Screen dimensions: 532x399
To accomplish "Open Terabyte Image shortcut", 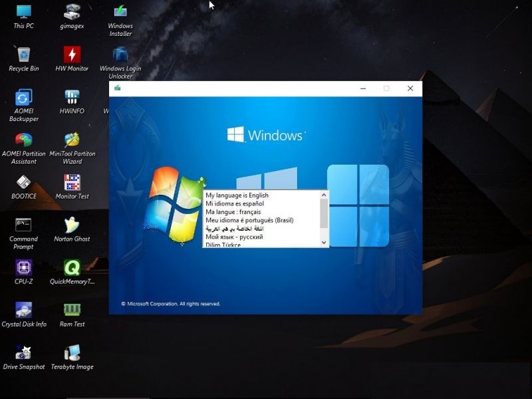I will coord(72,353).
